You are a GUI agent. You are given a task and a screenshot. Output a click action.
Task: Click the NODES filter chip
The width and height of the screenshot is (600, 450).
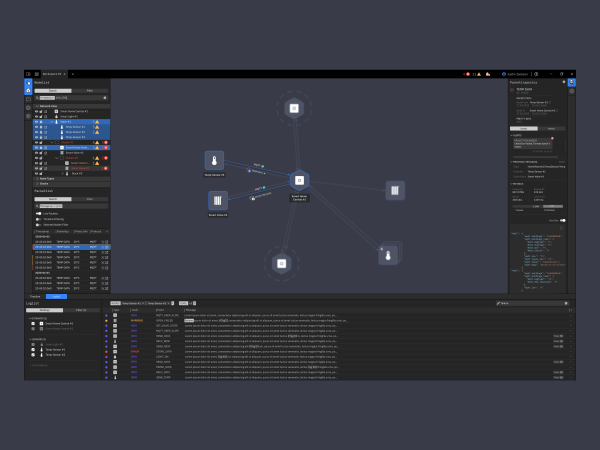pos(115,303)
